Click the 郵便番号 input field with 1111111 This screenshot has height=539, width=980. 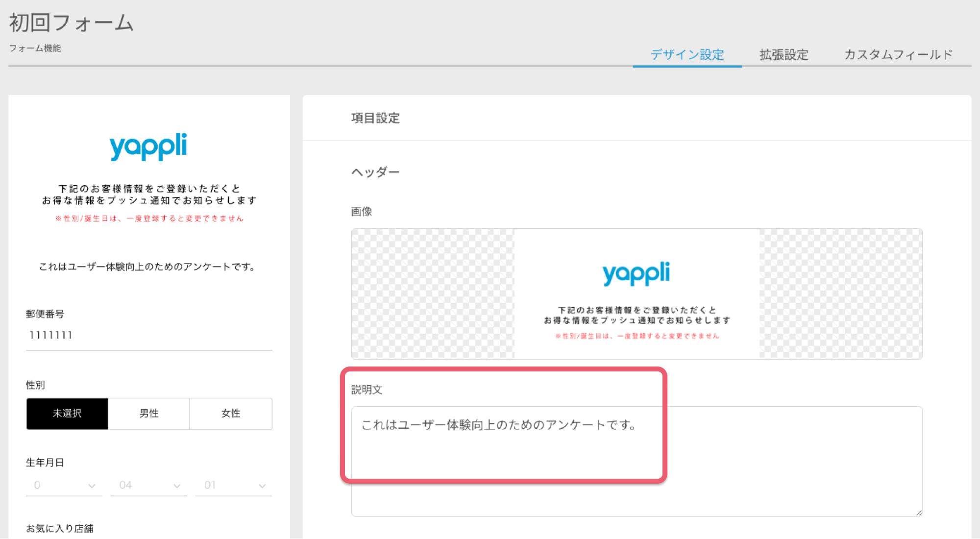coord(149,336)
